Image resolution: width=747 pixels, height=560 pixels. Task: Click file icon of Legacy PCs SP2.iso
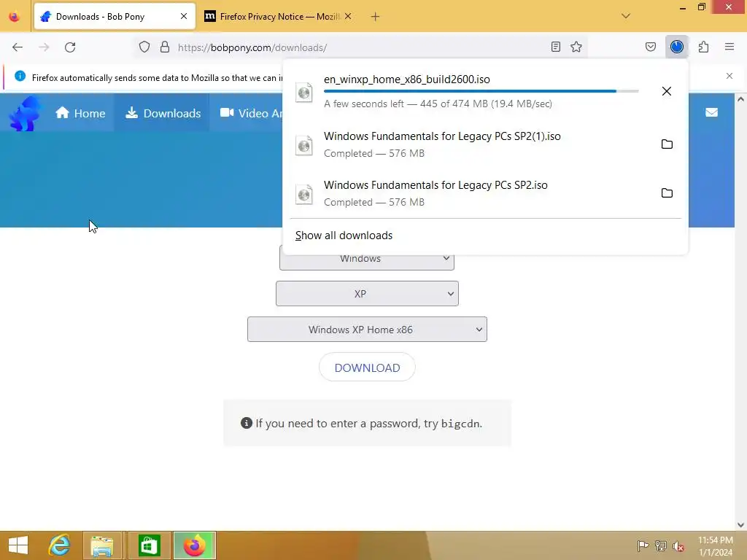pos(304,194)
